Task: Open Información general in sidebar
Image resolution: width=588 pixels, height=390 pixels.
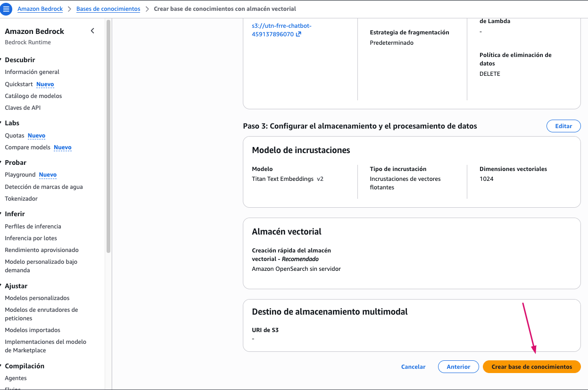Action: (32, 72)
